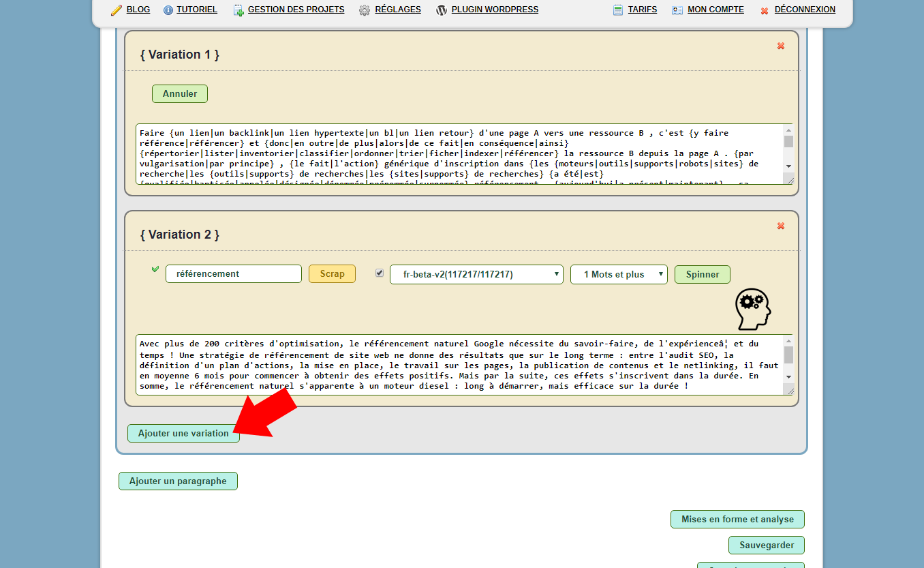Focus the 'référencement' keyword input field
The image size is (924, 568).
pyautogui.click(x=234, y=273)
